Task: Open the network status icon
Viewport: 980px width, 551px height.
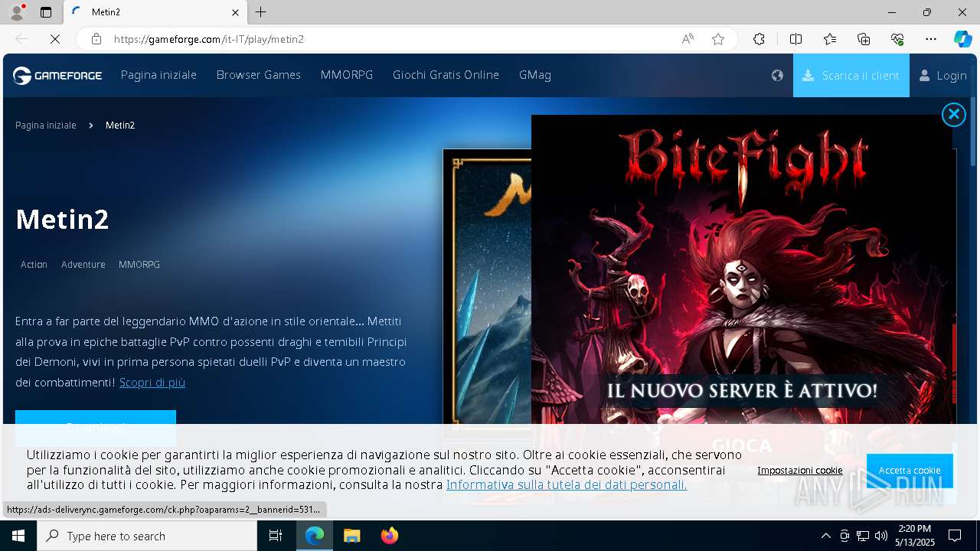Action: click(863, 536)
